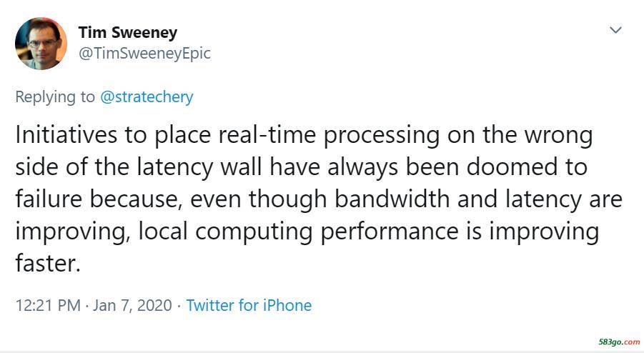Click the 'Replying to' label
Screen dimensions: 644x353
[55, 97]
